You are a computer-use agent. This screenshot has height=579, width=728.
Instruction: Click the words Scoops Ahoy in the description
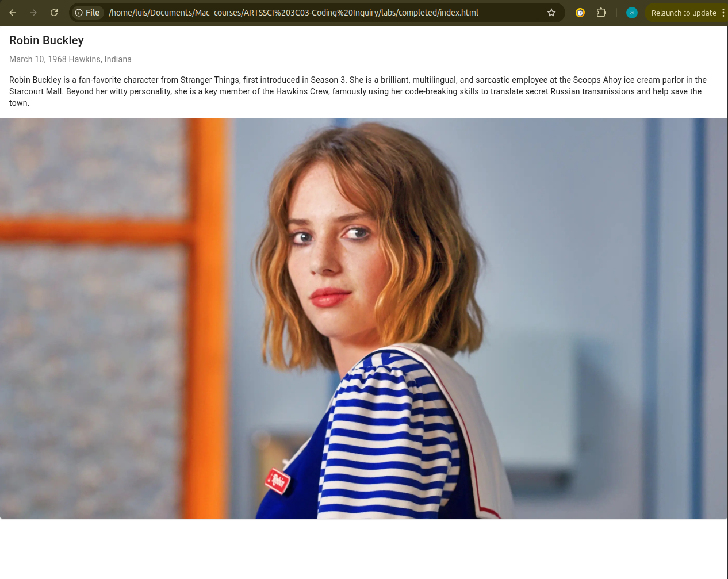[x=597, y=80]
